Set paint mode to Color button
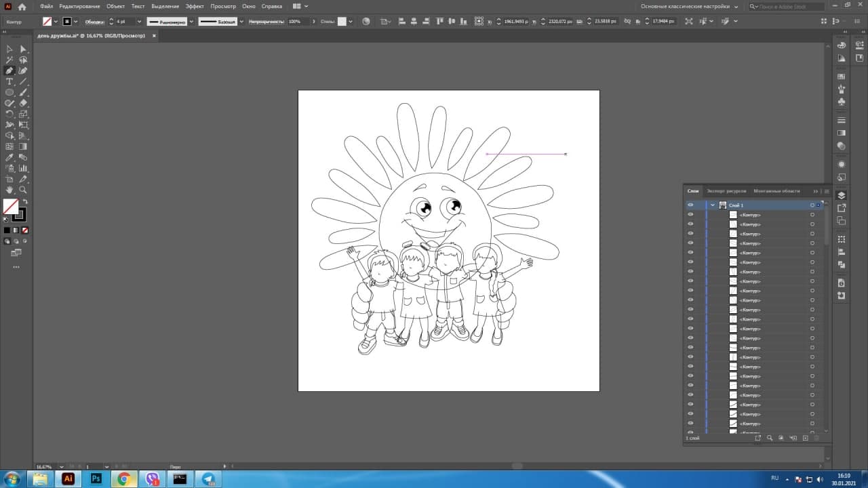The image size is (868, 488). (7, 230)
